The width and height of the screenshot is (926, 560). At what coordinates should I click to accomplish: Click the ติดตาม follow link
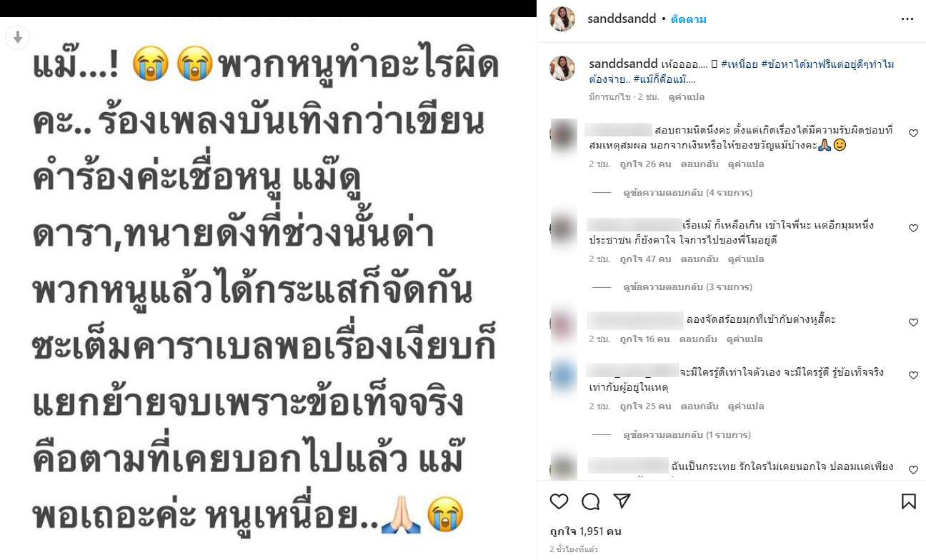689,19
